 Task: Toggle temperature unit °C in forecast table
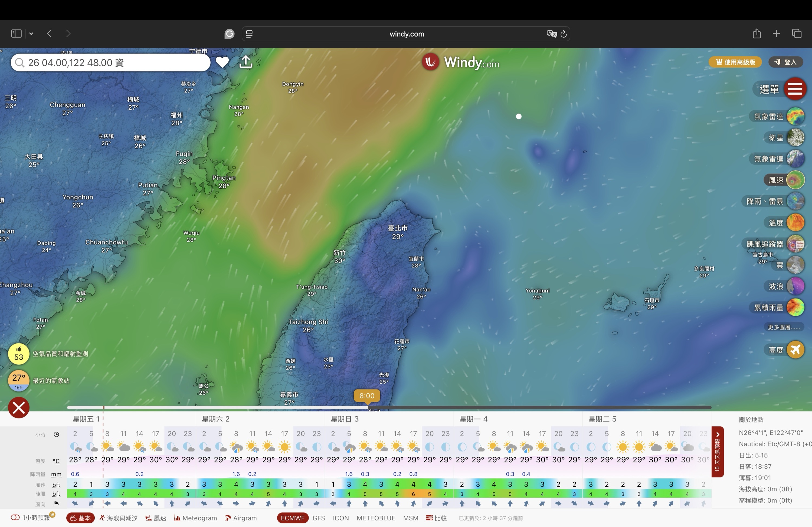[x=56, y=461]
